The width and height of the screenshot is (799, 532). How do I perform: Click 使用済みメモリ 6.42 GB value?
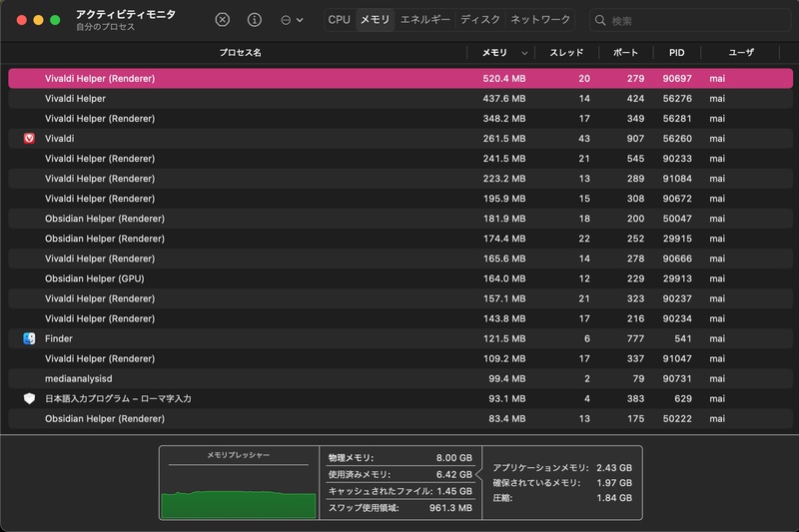pyautogui.click(x=454, y=474)
